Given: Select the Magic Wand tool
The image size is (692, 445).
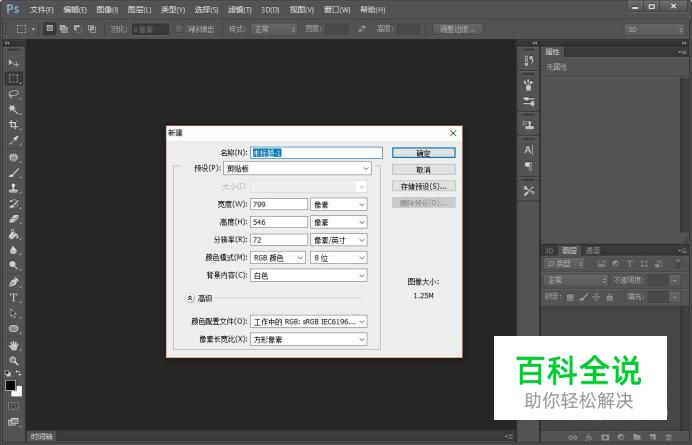Looking at the screenshot, I should 14,109.
